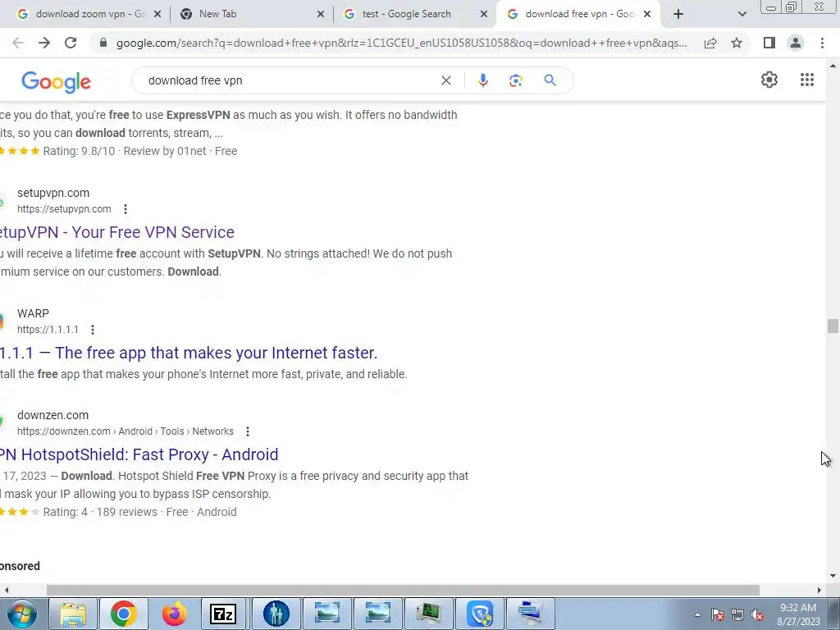Launch Firefox from the taskbar
840x630 pixels.
(174, 614)
